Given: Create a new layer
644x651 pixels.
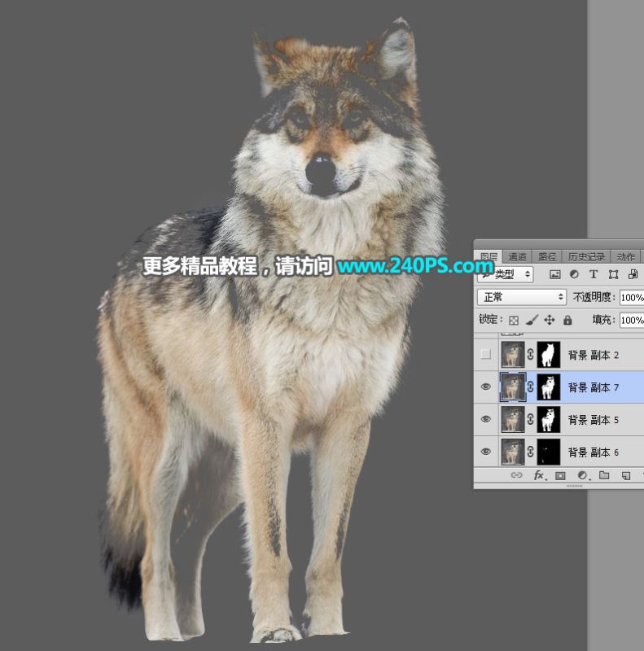Looking at the screenshot, I should coord(626,475).
